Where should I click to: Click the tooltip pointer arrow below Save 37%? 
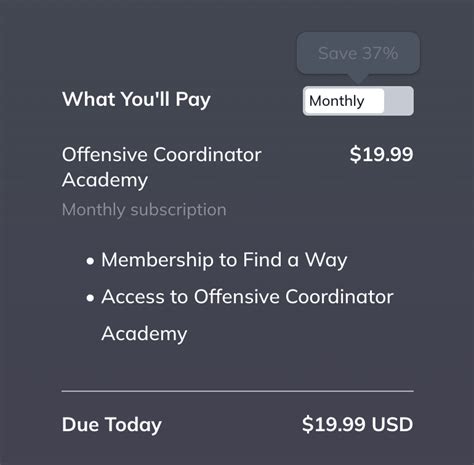point(358,79)
